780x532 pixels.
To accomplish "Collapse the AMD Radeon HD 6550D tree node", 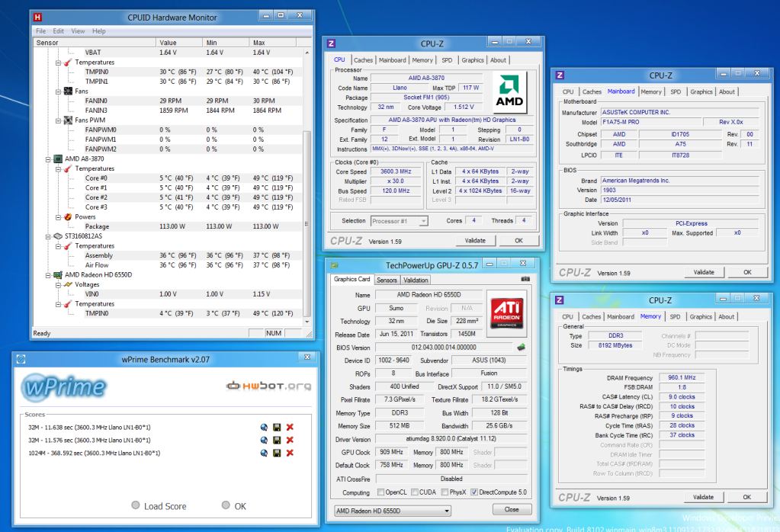I will click(48, 275).
